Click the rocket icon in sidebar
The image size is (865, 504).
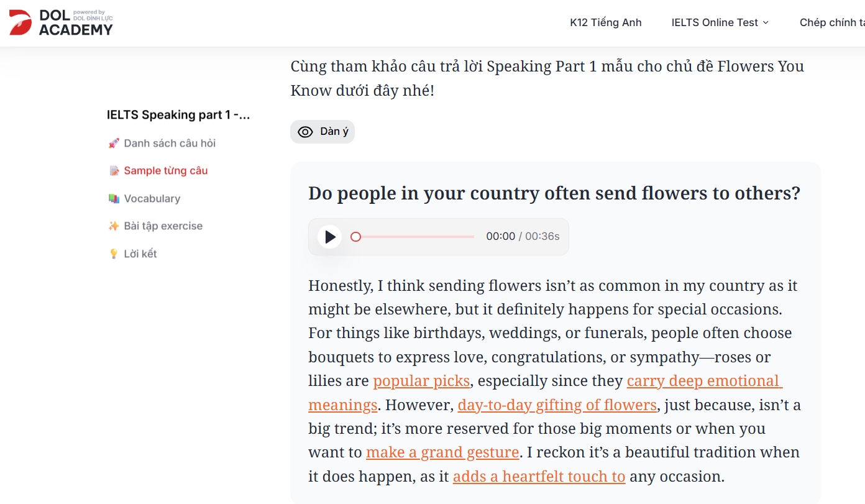(x=114, y=144)
